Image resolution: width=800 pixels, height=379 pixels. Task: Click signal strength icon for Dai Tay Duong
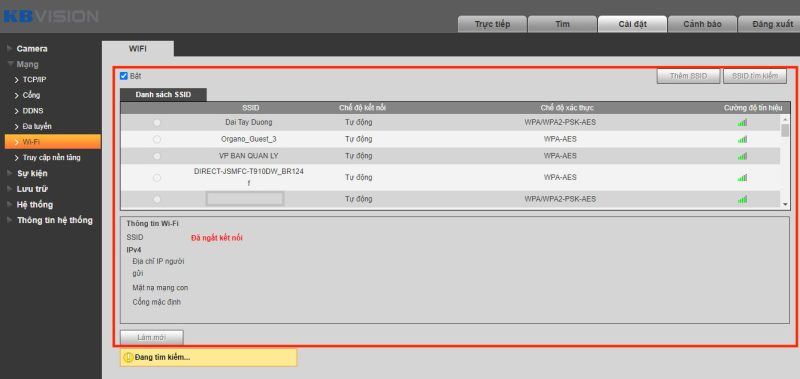[x=742, y=122]
